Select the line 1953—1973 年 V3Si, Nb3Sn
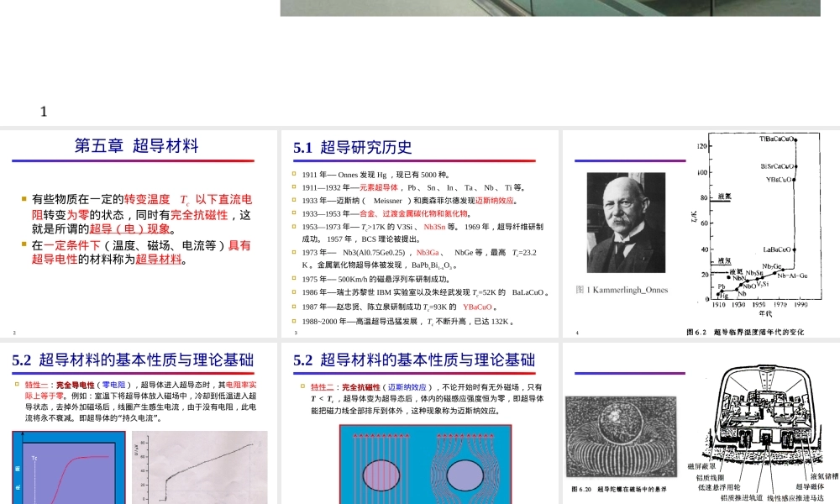840x504 pixels. [x=423, y=233]
